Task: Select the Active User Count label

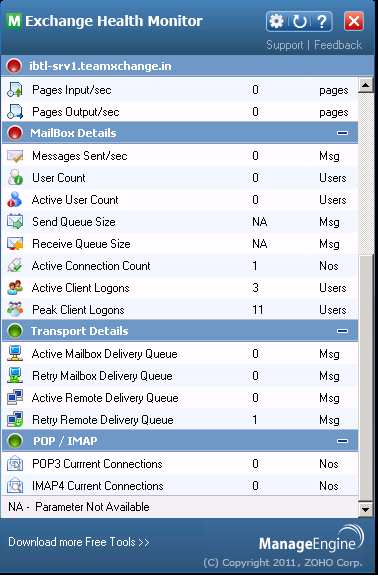Action: coord(75,199)
